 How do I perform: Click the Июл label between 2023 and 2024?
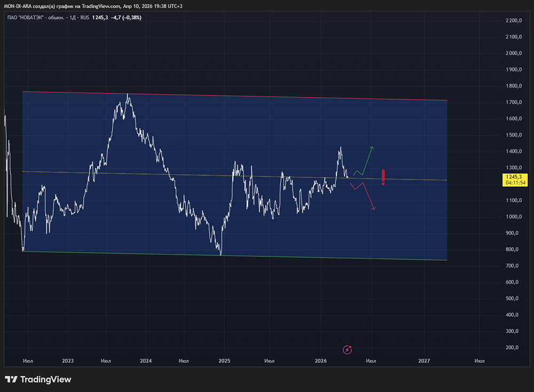click(106, 360)
